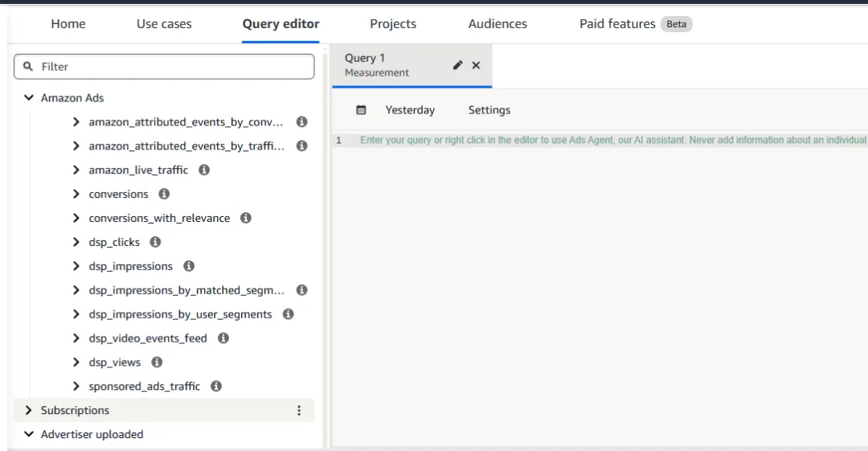Switch to the Projects tab
Image resolution: width=868 pixels, height=451 pixels.
click(x=393, y=24)
